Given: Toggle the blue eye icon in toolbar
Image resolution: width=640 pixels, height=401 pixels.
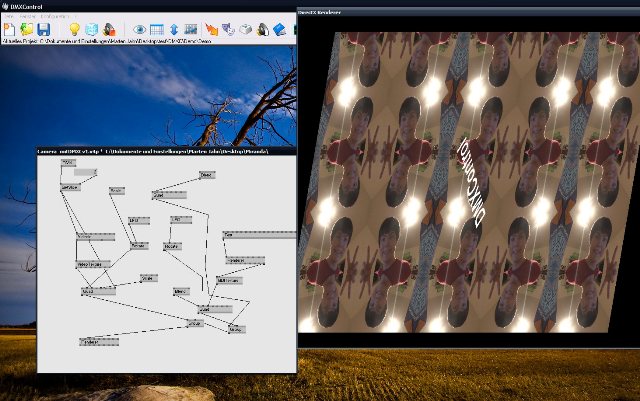Looking at the screenshot, I should pyautogui.click(x=140, y=30).
